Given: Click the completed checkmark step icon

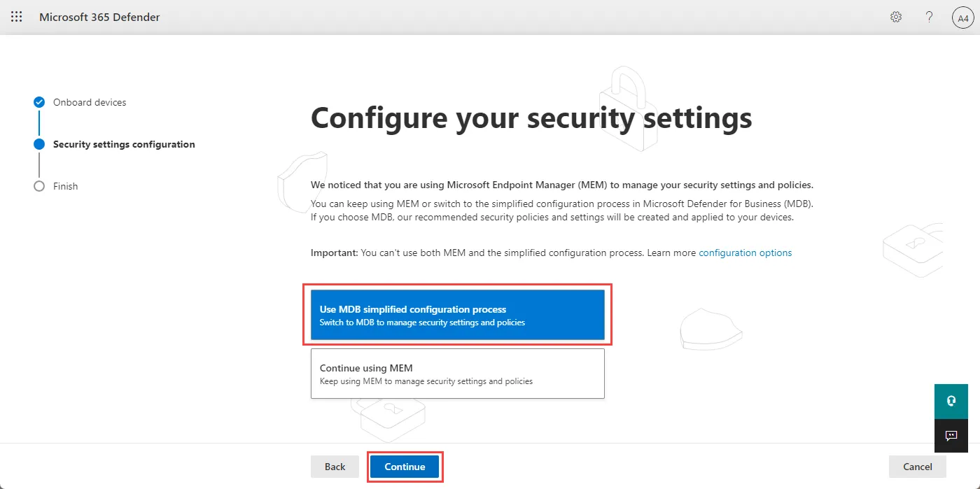Looking at the screenshot, I should [39, 102].
